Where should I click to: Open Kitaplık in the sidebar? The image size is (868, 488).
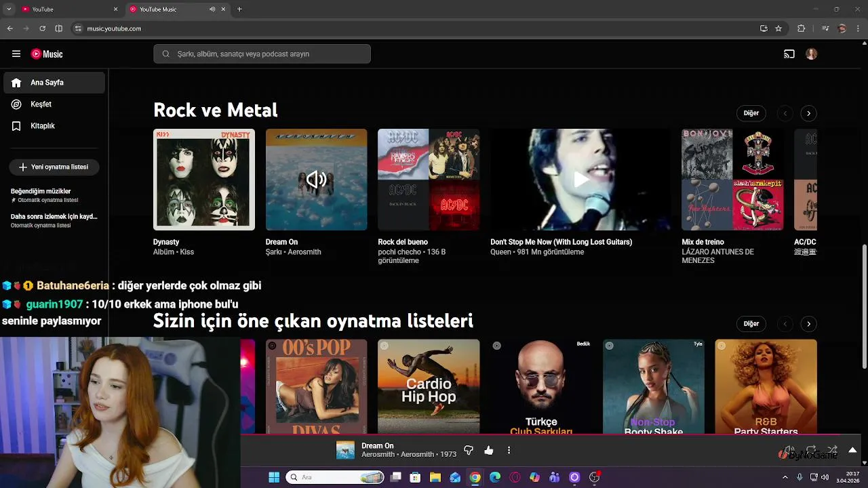(x=54, y=126)
